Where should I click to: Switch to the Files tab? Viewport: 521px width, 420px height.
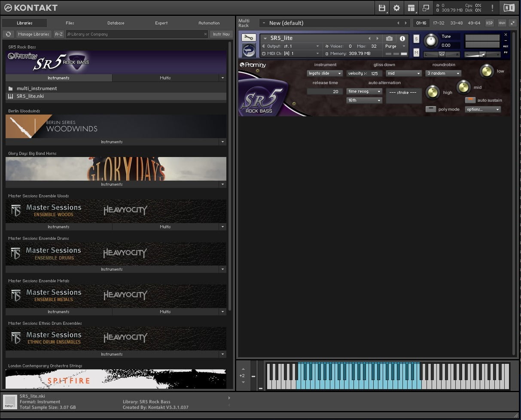pos(70,23)
